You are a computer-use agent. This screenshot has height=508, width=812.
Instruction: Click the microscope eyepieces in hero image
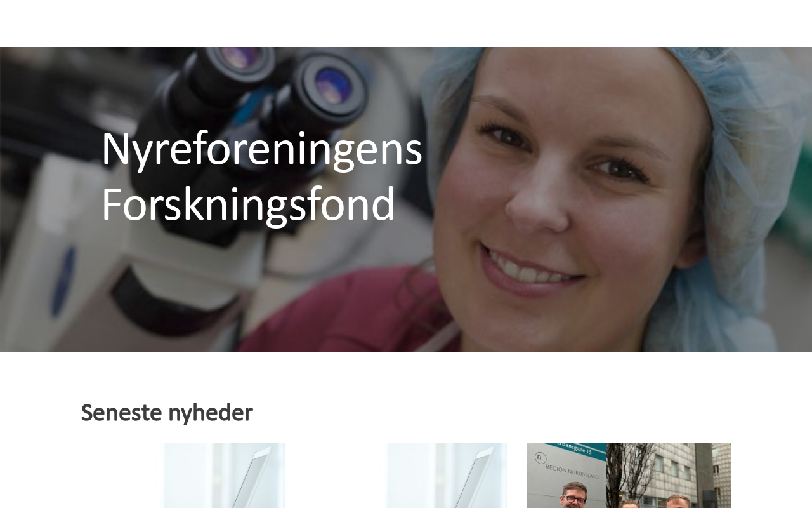(x=285, y=79)
